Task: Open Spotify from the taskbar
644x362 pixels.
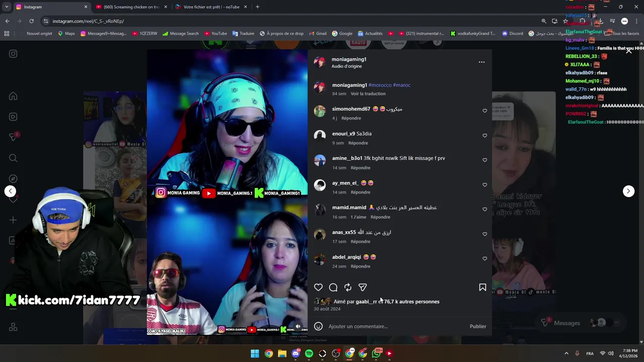Action: click(x=309, y=353)
